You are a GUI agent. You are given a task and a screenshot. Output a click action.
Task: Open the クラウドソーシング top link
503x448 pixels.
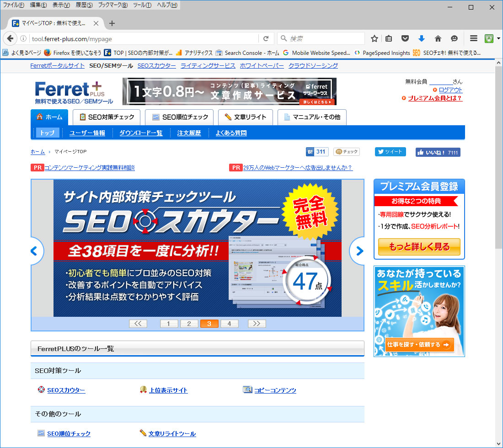point(313,66)
